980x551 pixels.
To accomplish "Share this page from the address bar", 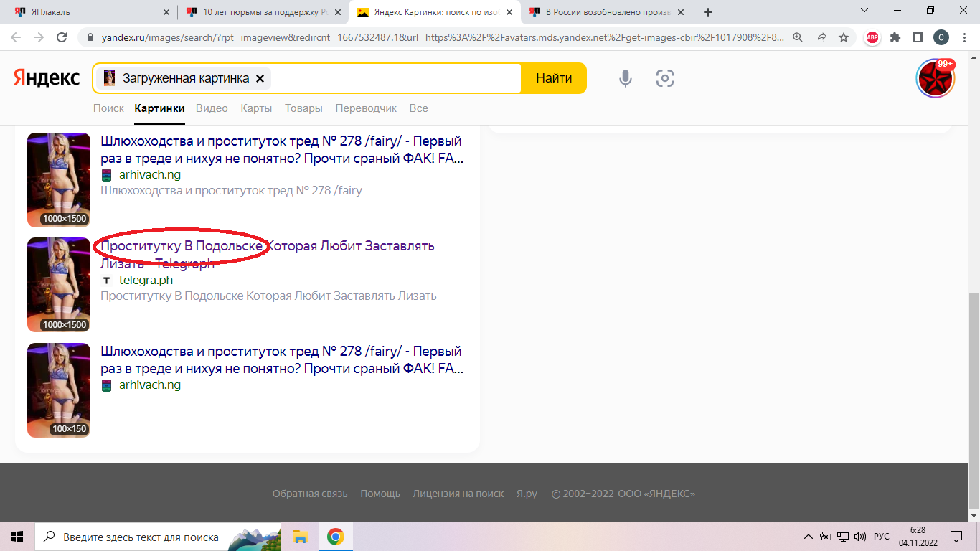I will click(821, 38).
